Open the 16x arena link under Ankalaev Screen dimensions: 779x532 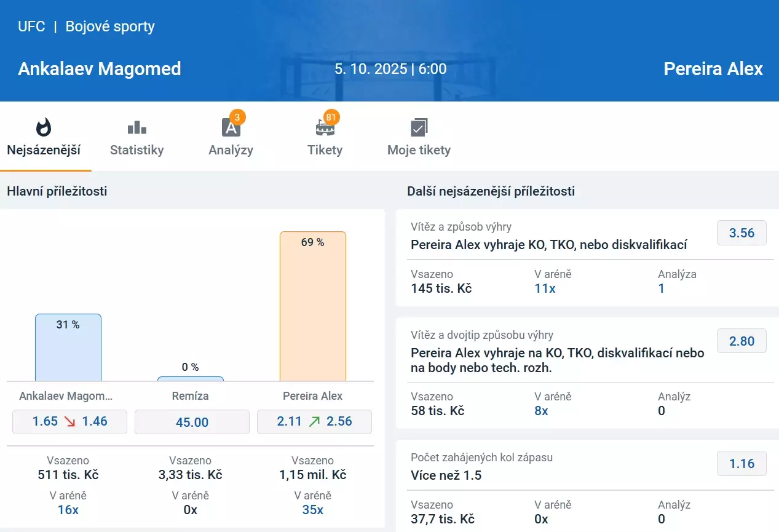coord(68,510)
